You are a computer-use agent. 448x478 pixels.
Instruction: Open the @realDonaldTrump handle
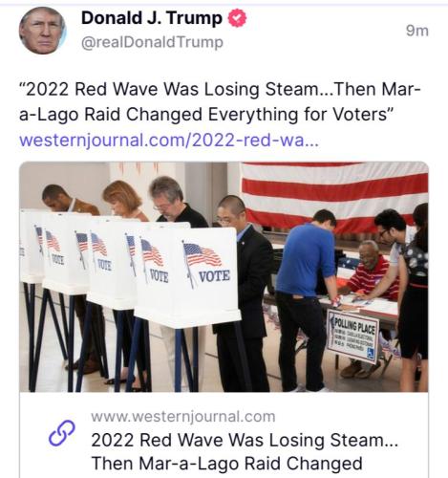[152, 42]
